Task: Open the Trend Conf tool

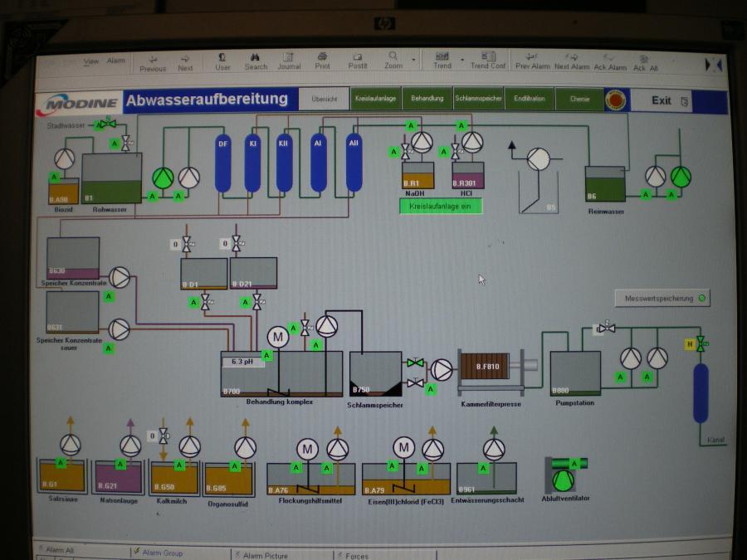Action: [487, 61]
